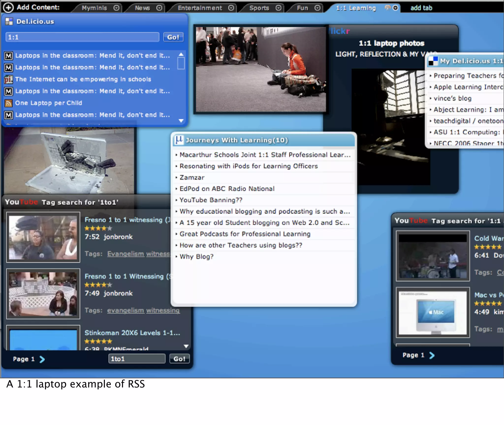This screenshot has height=425, width=504.
Task: Click the Add Content plus icon
Action: (x=8, y=7)
